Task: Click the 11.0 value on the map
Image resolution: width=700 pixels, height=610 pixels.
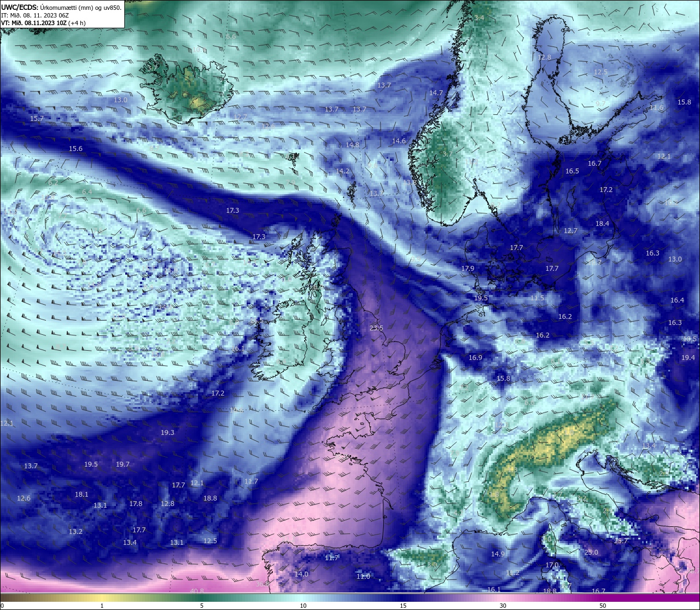Action: pyautogui.click(x=363, y=577)
